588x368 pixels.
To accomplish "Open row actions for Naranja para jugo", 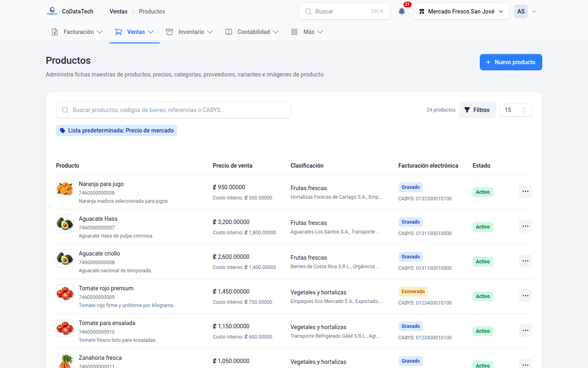I will tap(526, 191).
